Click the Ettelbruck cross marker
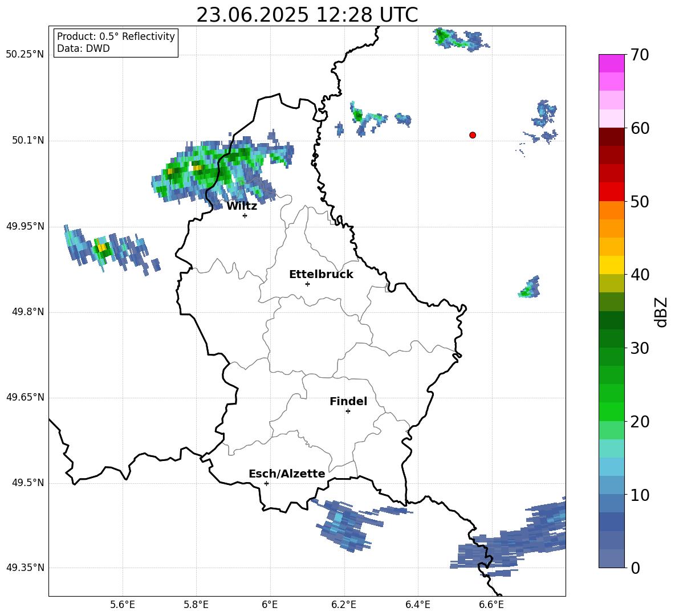This screenshot has width=675, height=616. pos(307,284)
